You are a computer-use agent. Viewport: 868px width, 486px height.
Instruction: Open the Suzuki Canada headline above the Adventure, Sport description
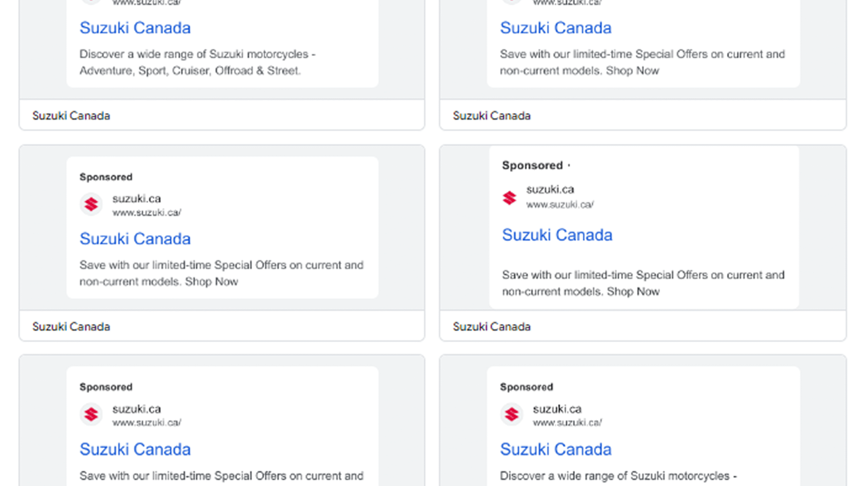coord(135,28)
